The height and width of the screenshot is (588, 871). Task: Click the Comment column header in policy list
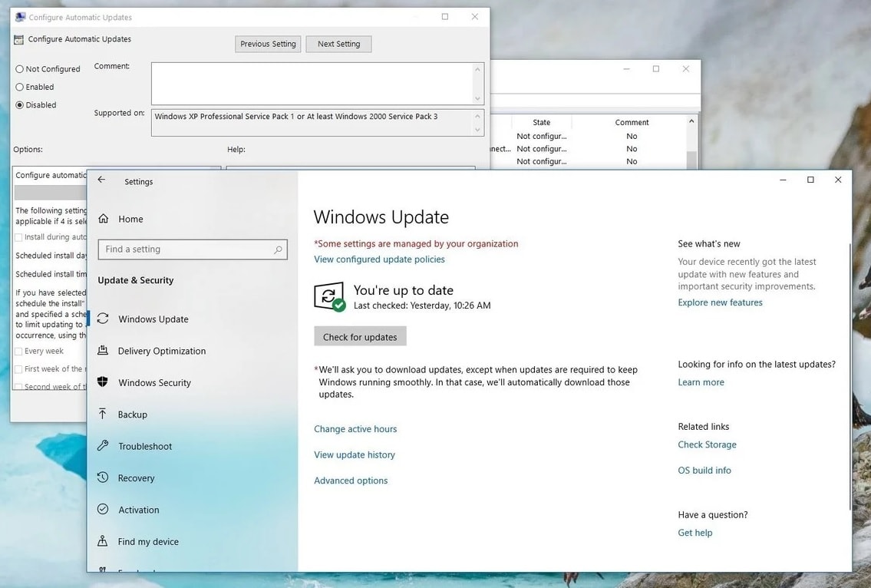632,122
